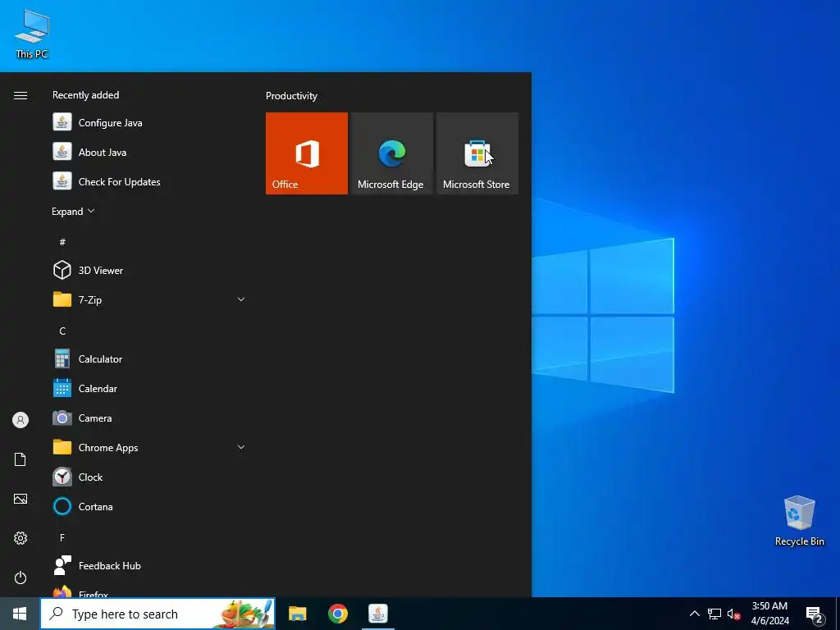
Task: Open Google Chrome from the taskbar
Action: coord(338,614)
